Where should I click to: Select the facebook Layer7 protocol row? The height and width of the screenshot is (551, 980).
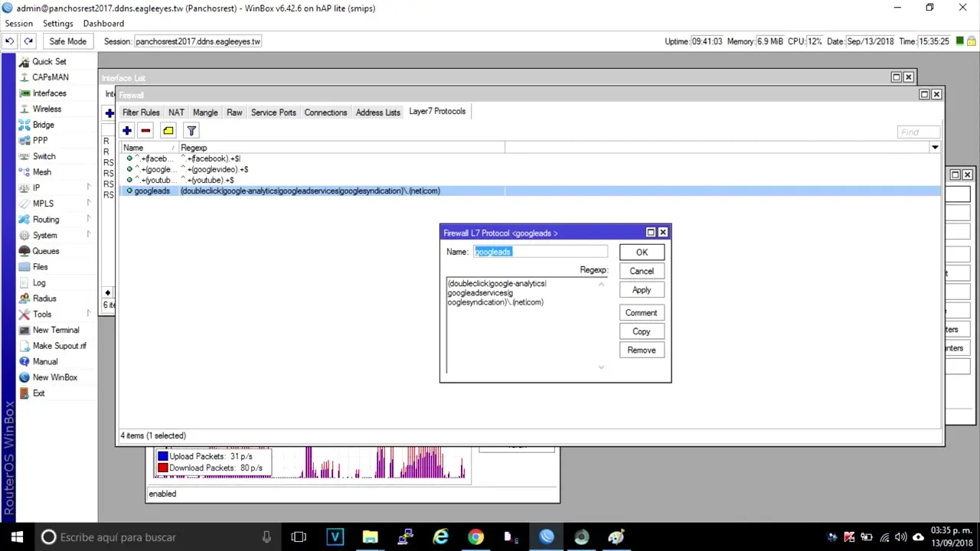coord(531,158)
